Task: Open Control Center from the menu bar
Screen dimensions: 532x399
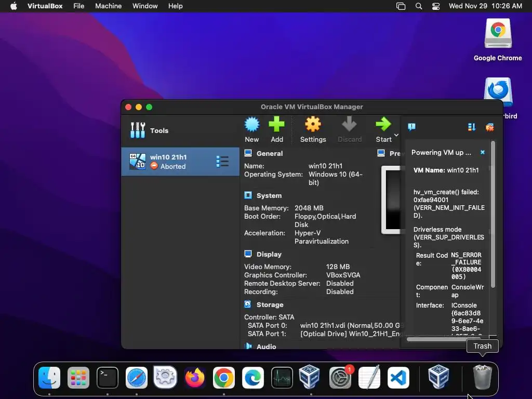Action: (436, 6)
